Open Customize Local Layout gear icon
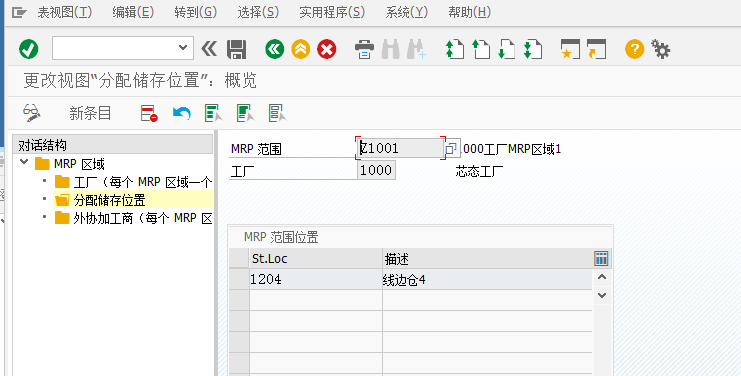This screenshot has height=376, width=741. click(x=660, y=49)
